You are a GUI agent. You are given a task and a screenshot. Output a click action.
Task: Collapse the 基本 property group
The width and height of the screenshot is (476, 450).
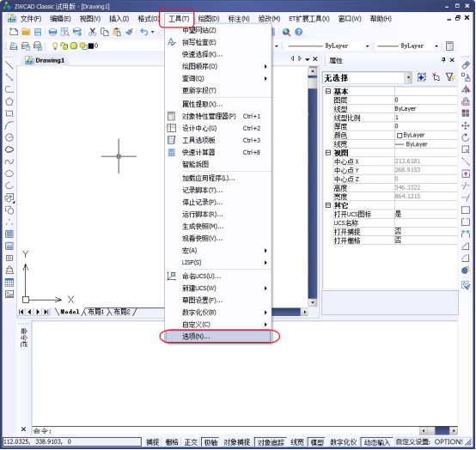[328, 91]
